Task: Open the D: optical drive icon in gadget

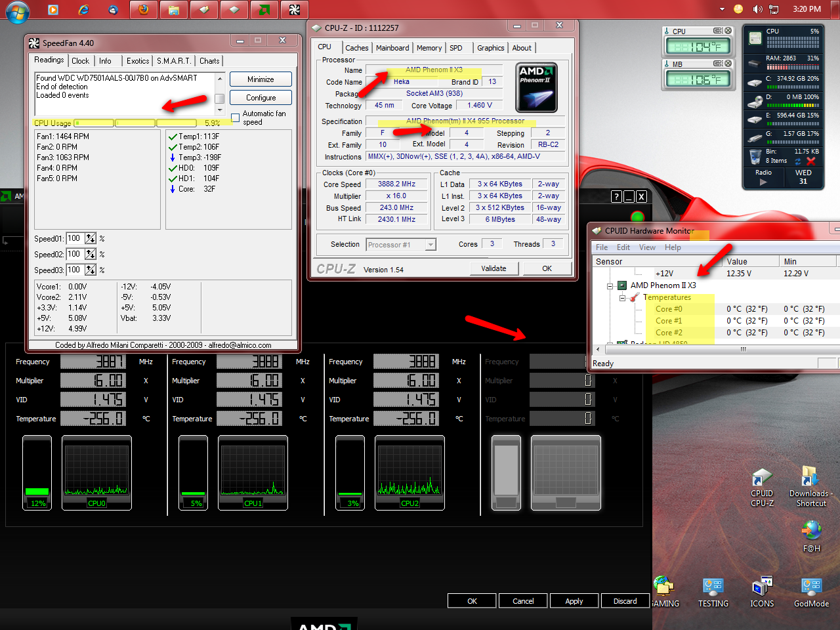Action: coord(755,101)
